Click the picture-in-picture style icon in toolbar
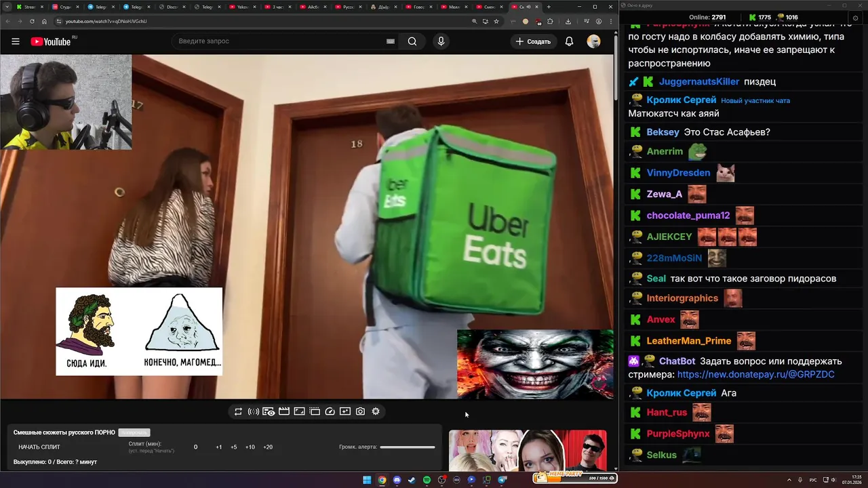Image resolution: width=868 pixels, height=488 pixels. click(299, 411)
